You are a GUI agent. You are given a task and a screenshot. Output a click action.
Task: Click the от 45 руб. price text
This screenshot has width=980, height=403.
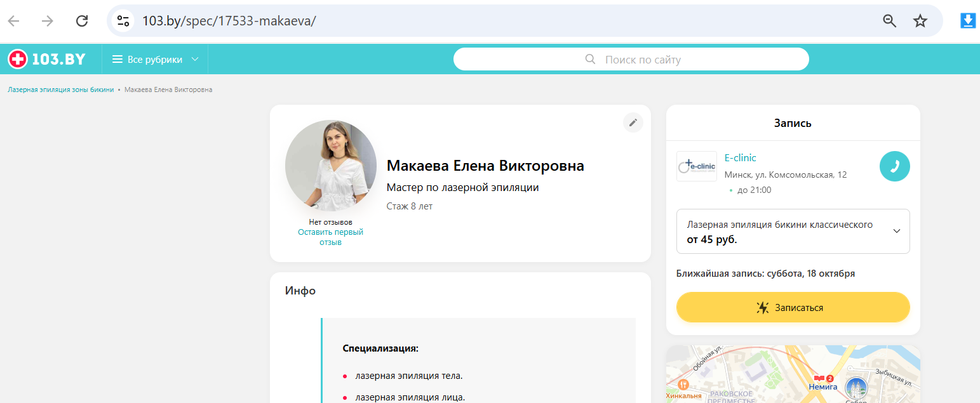click(712, 241)
